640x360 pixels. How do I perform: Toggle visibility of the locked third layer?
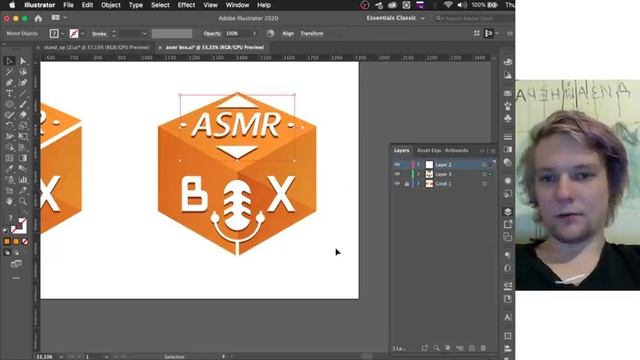click(x=397, y=184)
